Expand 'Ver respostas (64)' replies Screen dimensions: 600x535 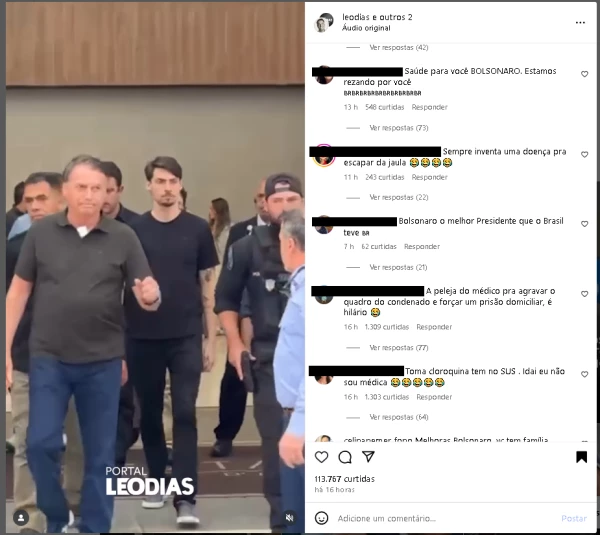pos(398,417)
